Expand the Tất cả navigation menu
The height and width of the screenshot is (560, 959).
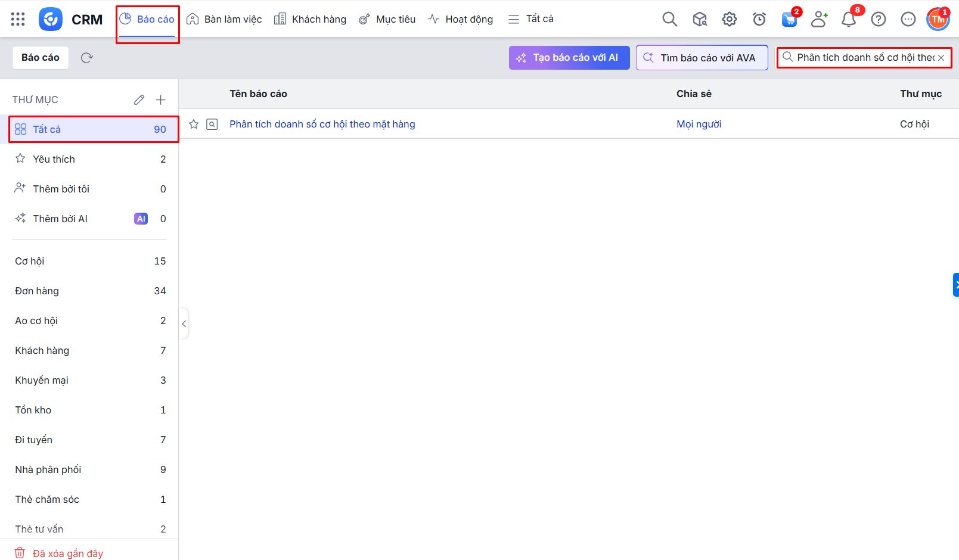click(x=530, y=19)
